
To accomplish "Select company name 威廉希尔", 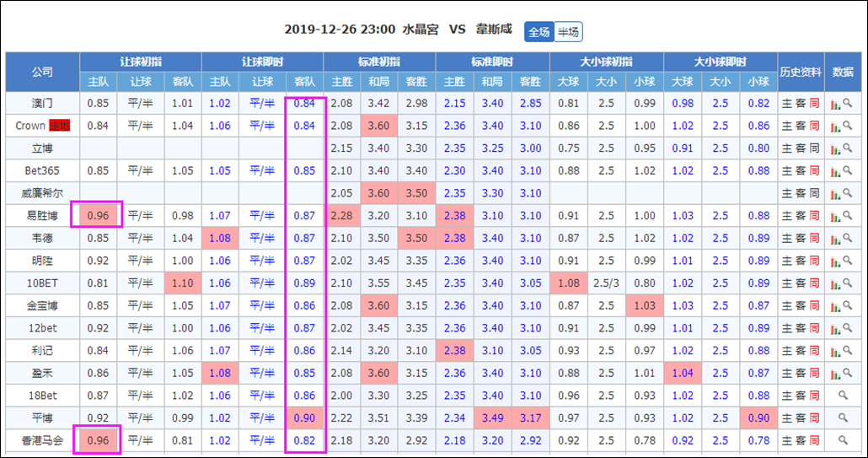I will click(x=43, y=193).
